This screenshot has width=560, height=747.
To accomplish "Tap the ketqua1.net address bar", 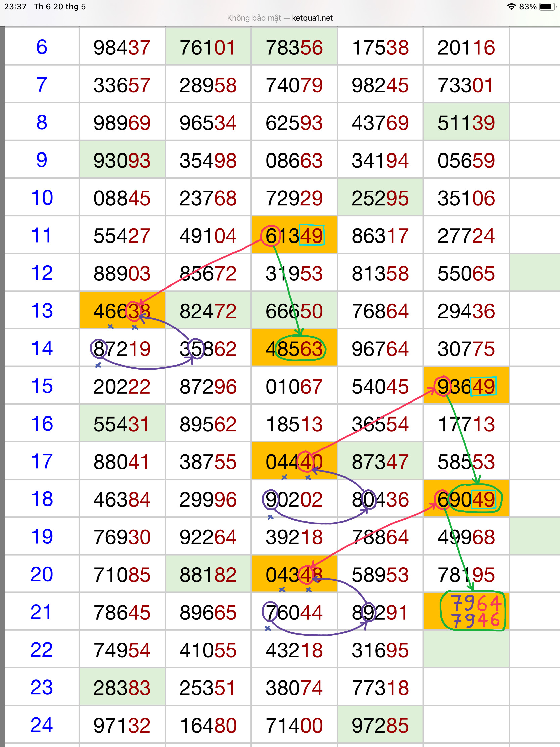I will click(x=280, y=18).
